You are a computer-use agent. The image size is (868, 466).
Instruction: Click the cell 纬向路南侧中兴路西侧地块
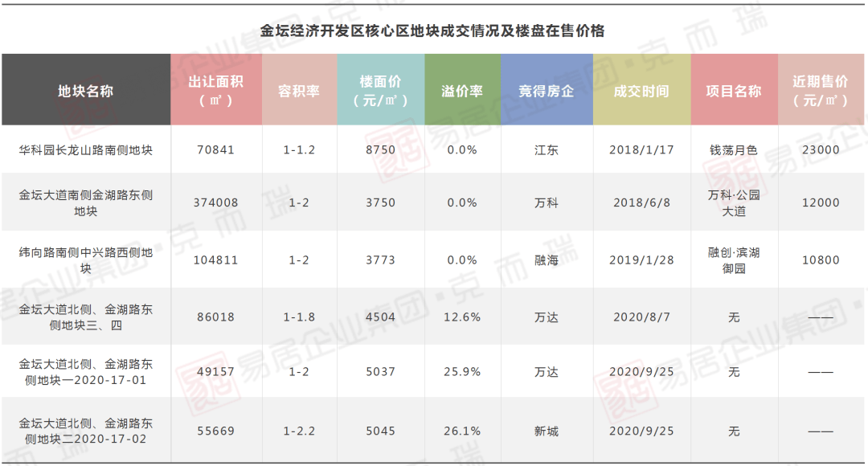(86, 260)
